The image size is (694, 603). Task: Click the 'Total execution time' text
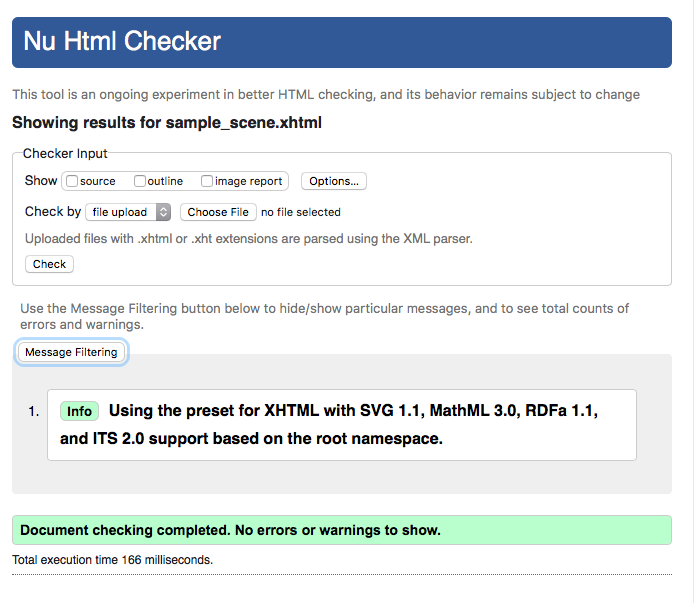(x=112, y=560)
